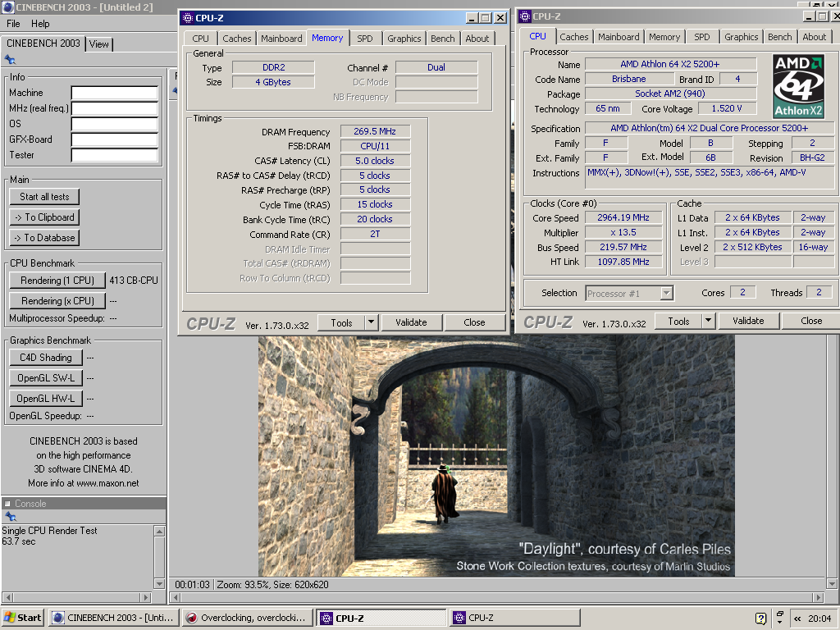
Task: Click the rendered Daylight scene image
Action: click(496, 455)
